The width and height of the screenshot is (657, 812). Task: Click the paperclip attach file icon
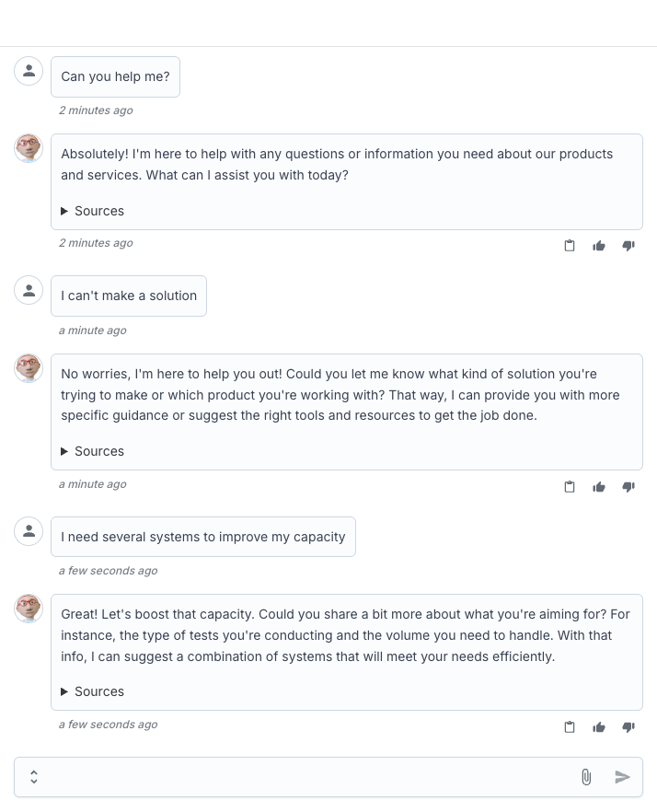pos(586,777)
